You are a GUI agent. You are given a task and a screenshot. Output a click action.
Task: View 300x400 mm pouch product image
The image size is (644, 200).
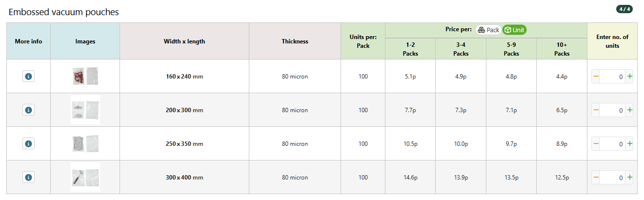point(85,177)
